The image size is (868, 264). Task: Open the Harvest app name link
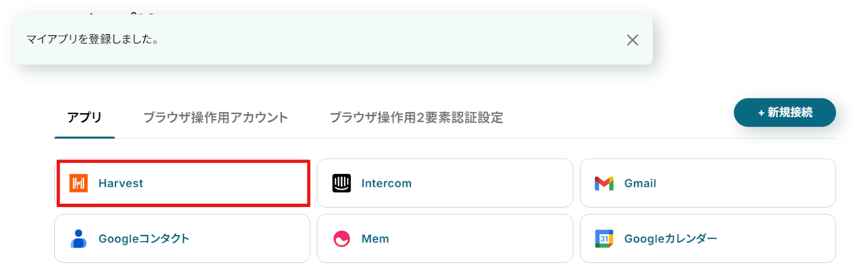coord(120,184)
